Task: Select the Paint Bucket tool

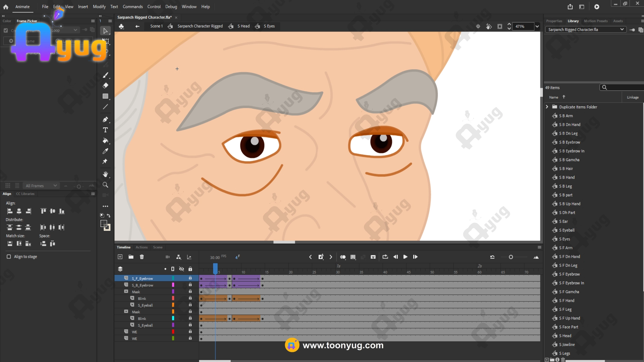Action: 105,140
